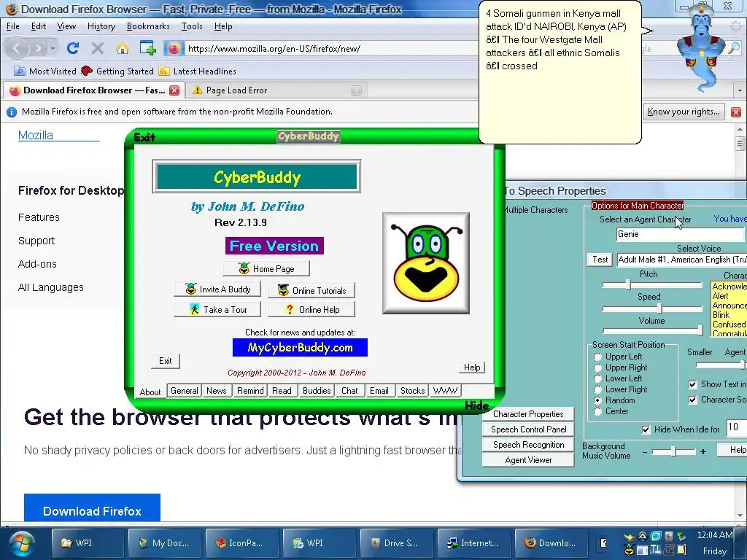Open the MyCyberBuddy.com link
Image resolution: width=747 pixels, height=560 pixels.
(300, 348)
